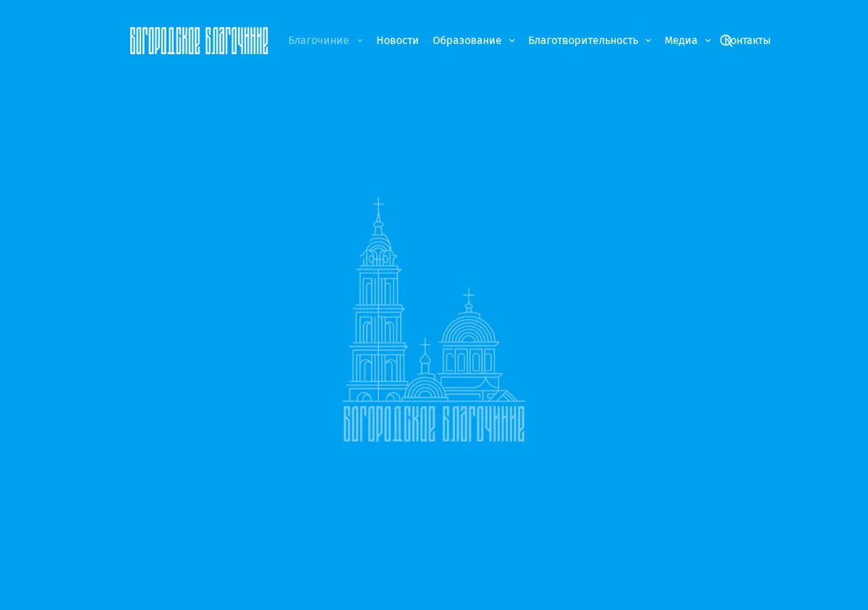Select the Медиа menu item
The height and width of the screenshot is (610, 868).
click(681, 40)
